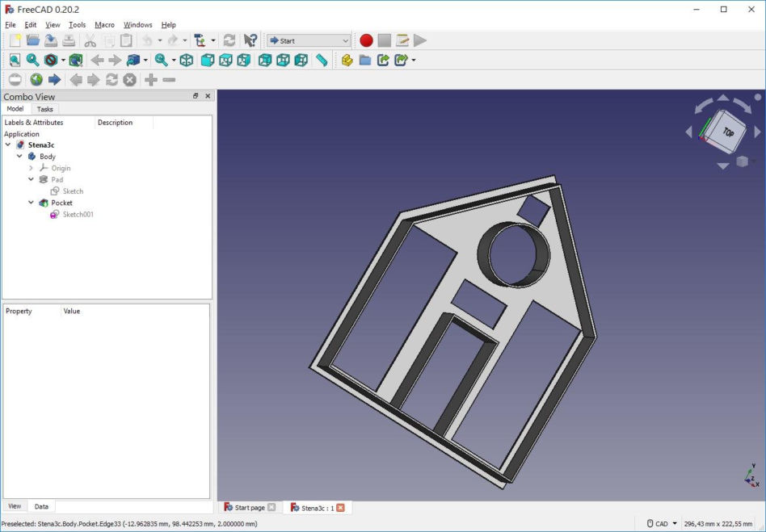
Task: Set view to Top
Action: [x=225, y=60]
